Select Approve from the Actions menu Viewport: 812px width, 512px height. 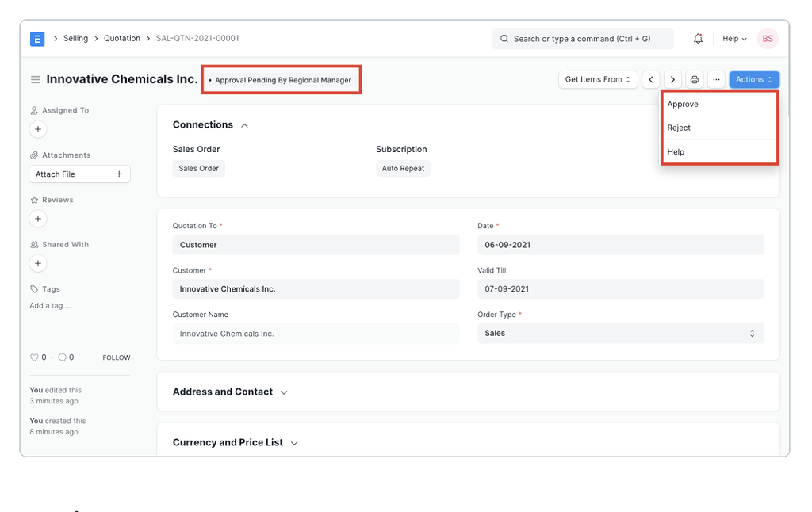click(x=683, y=104)
